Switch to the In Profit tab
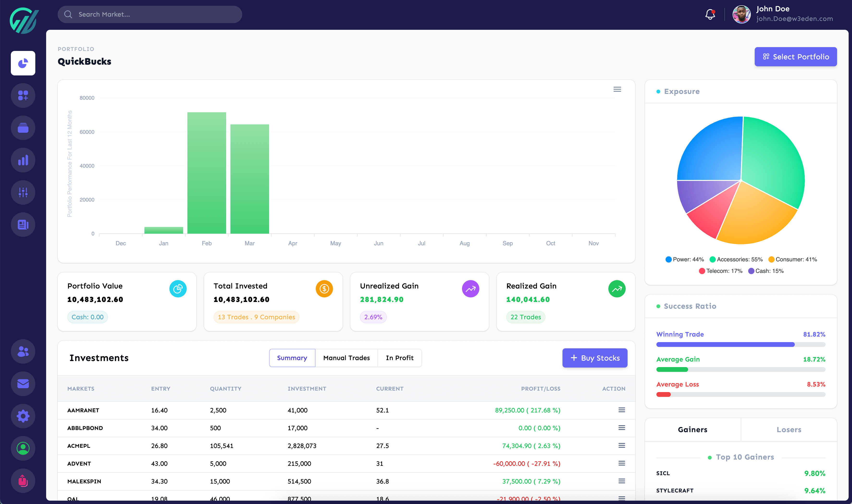This screenshot has width=852, height=504. tap(399, 358)
